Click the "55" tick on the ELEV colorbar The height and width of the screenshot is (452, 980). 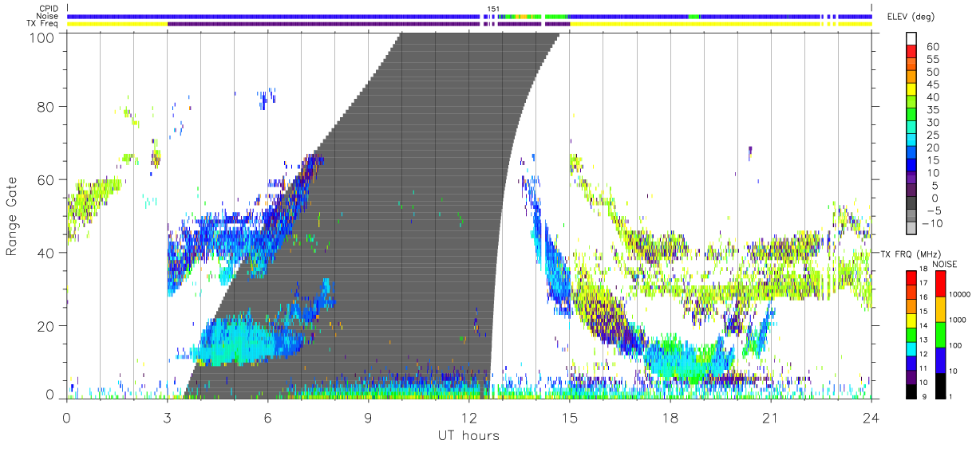point(932,60)
